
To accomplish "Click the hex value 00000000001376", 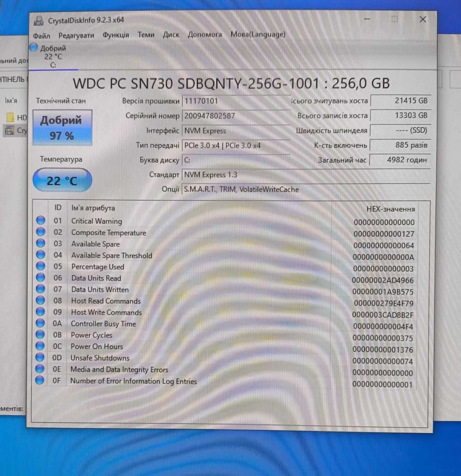I will [383, 350].
